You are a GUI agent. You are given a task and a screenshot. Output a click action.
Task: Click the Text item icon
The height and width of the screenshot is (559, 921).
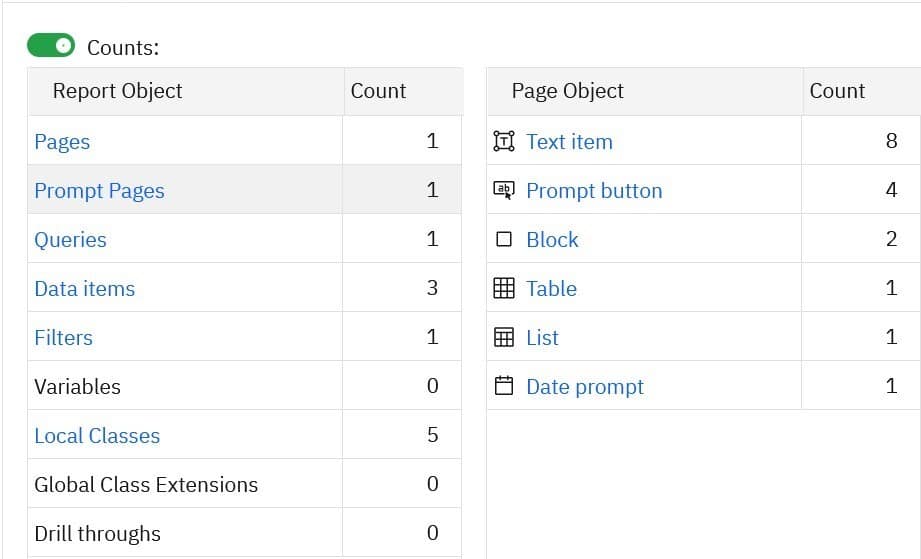[x=504, y=141]
